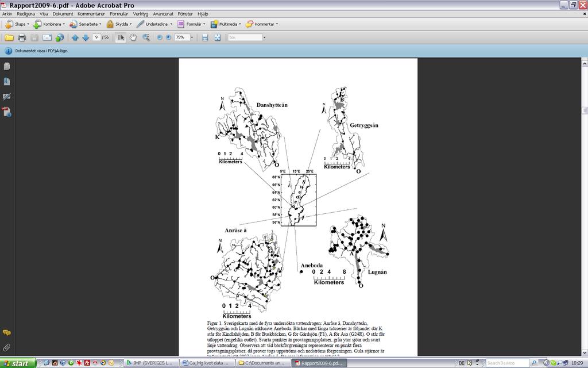
Task: Switch to Ca_Mg kvot data taskbar window
Action: coord(207,363)
